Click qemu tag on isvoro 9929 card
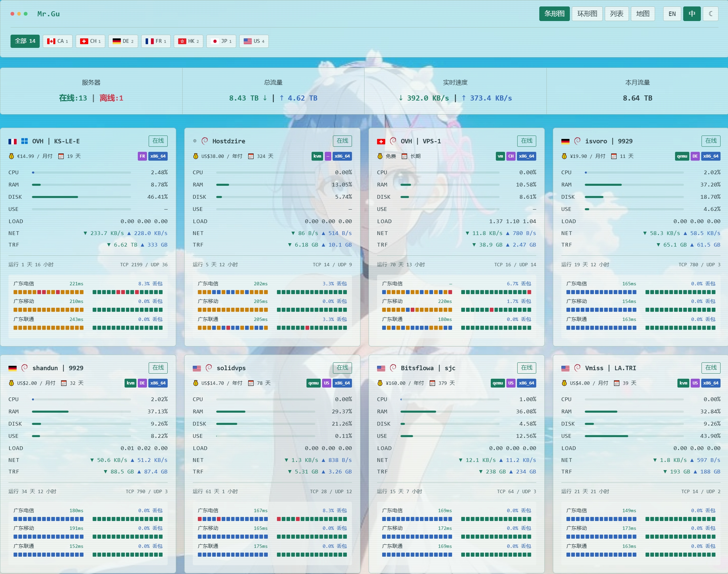 pyautogui.click(x=682, y=156)
